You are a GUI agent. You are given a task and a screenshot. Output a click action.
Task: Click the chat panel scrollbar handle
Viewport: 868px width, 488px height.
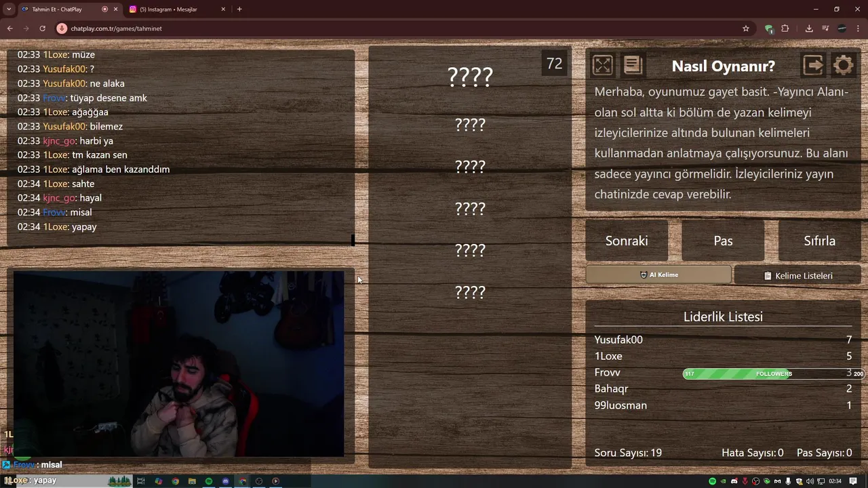tap(353, 240)
